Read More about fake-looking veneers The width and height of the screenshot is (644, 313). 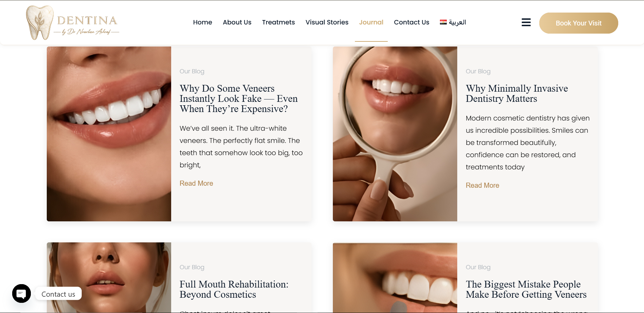[196, 183]
